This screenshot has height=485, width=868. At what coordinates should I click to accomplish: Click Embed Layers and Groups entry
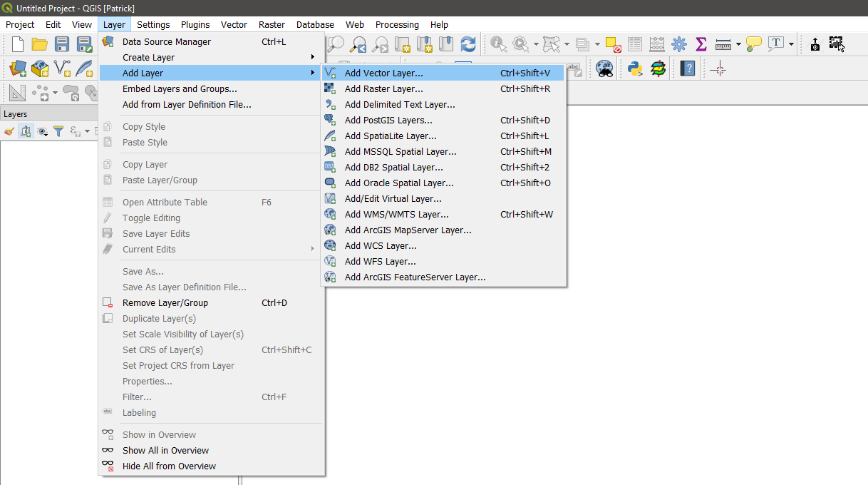(x=180, y=89)
